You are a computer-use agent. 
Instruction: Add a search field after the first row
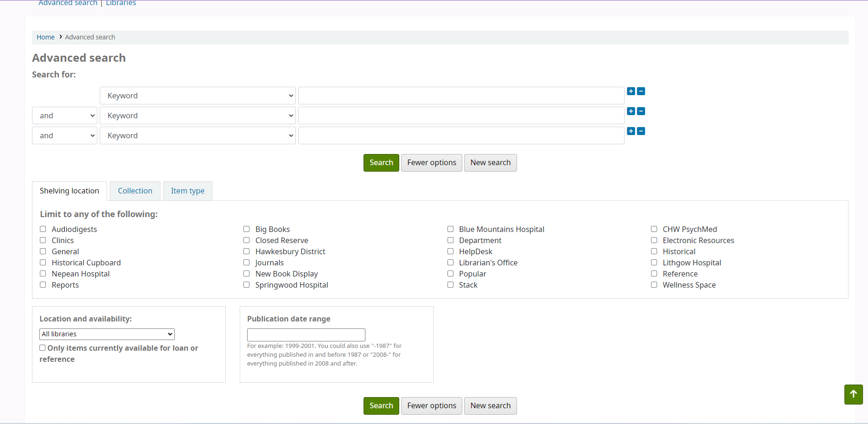pos(631,91)
